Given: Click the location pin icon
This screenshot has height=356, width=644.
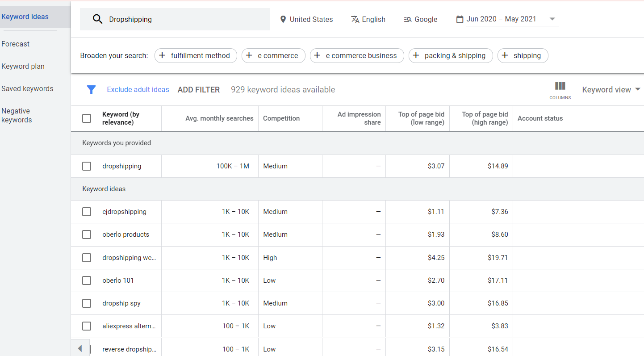Looking at the screenshot, I should [x=283, y=19].
